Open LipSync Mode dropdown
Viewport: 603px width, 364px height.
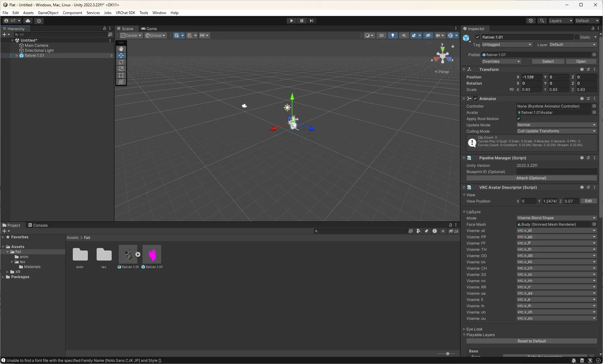tap(556, 218)
